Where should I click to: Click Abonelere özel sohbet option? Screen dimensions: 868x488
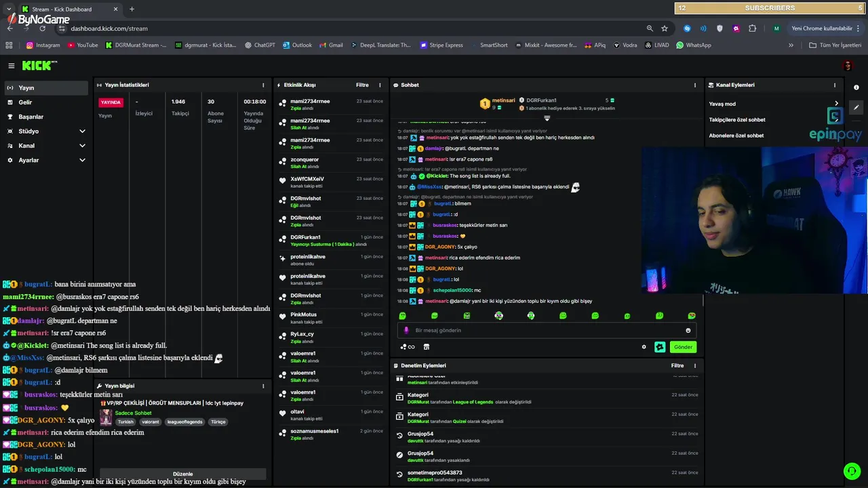point(736,136)
